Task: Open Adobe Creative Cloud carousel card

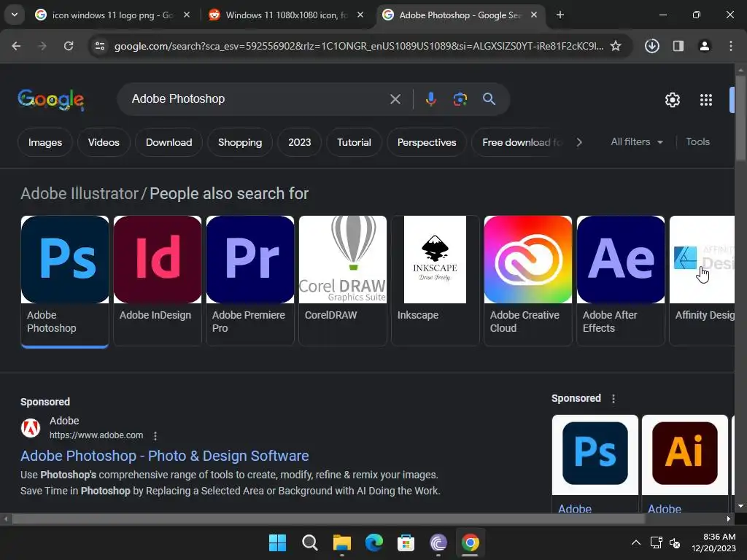Action: (528, 281)
